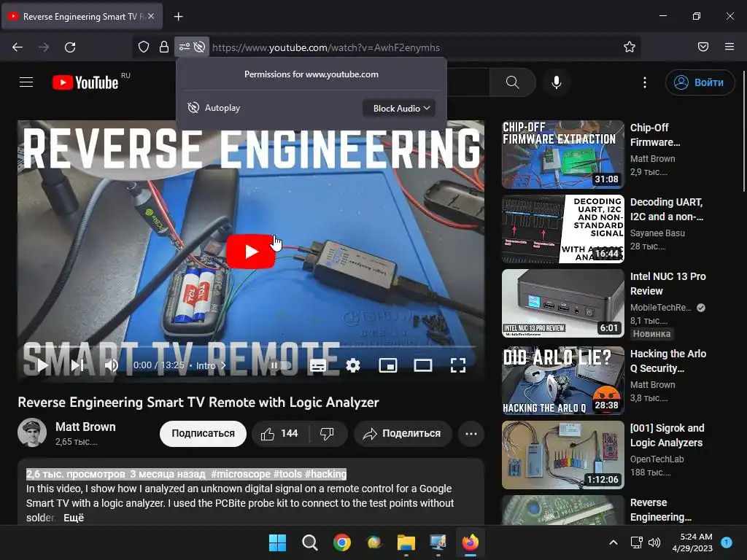747x560 pixels.
Task: Open File Explorer from the taskbar
Action: [406, 542]
